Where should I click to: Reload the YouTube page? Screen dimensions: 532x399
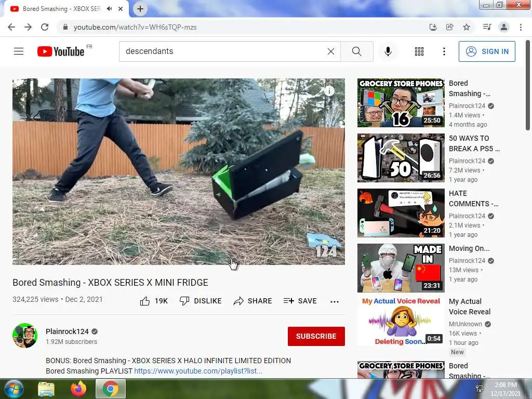pyautogui.click(x=45, y=27)
